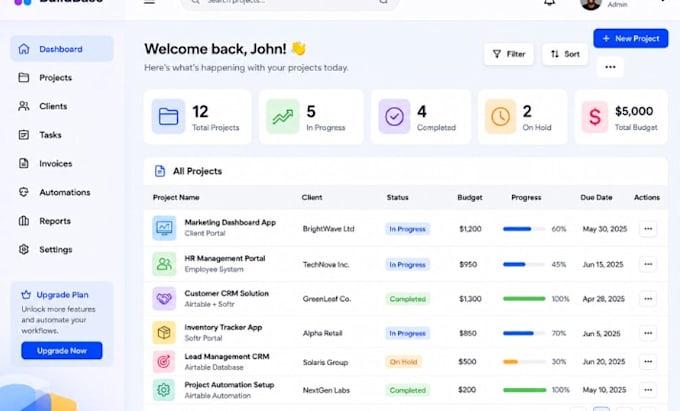Click the Clients people icon
Screen dimensions: 680x411
click(24, 106)
